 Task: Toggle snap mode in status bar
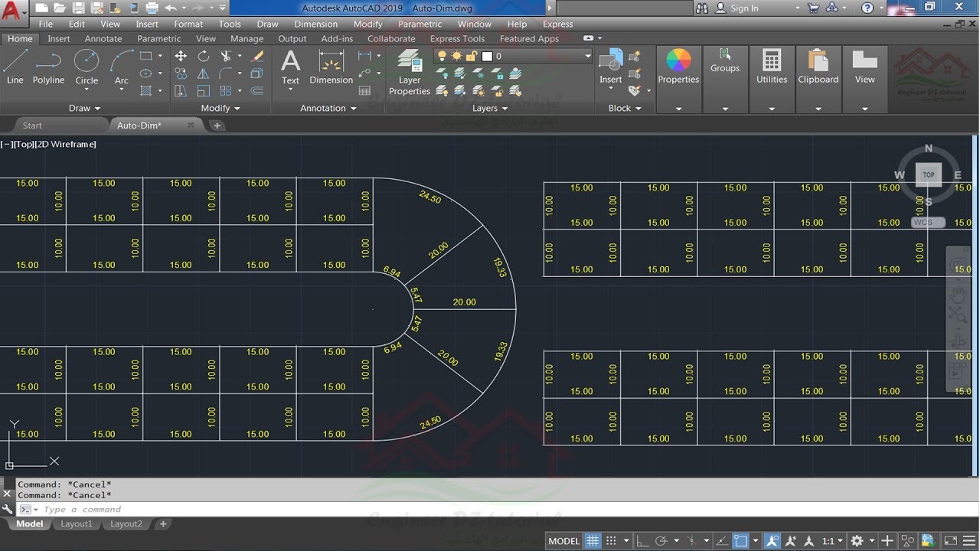[610, 540]
